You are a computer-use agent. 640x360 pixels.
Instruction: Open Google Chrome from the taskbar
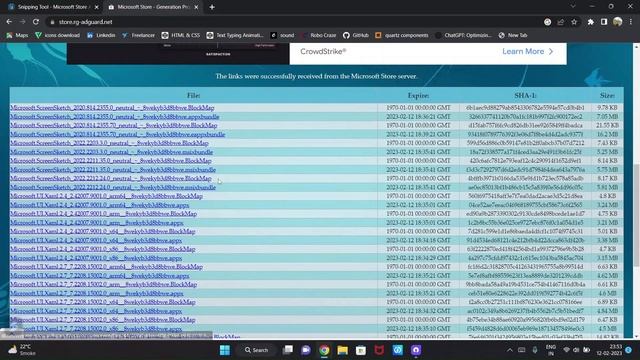[324, 350]
